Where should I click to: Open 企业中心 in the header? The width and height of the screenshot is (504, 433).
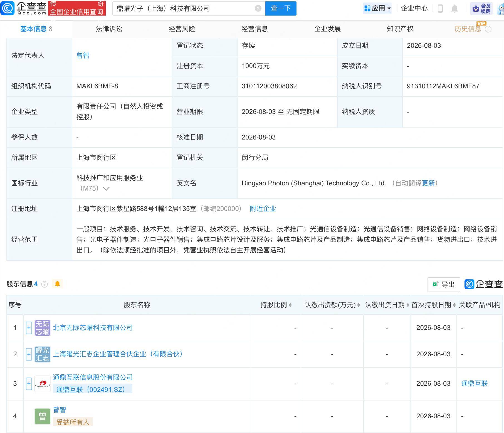(414, 8)
